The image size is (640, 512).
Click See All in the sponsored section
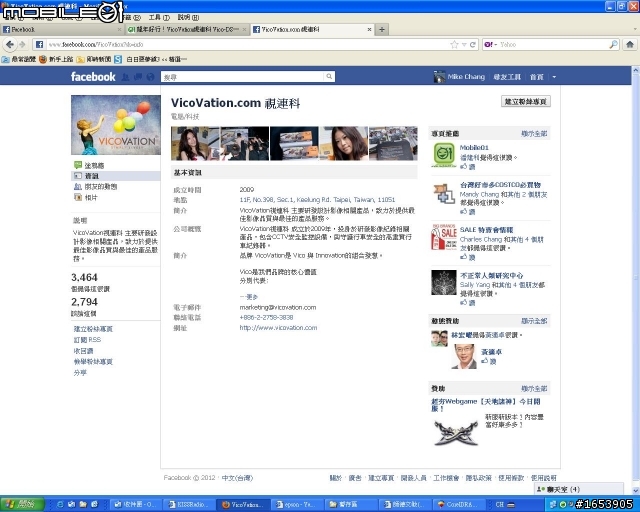point(534,388)
